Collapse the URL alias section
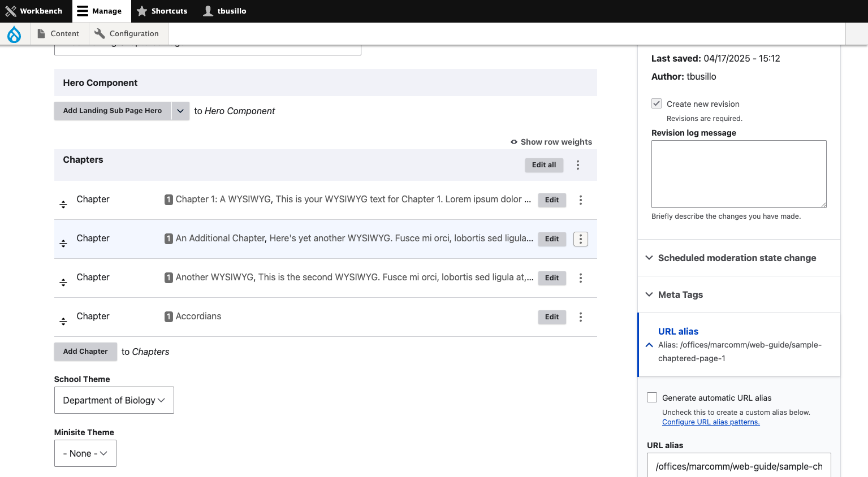The height and width of the screenshot is (477, 868). (739, 345)
